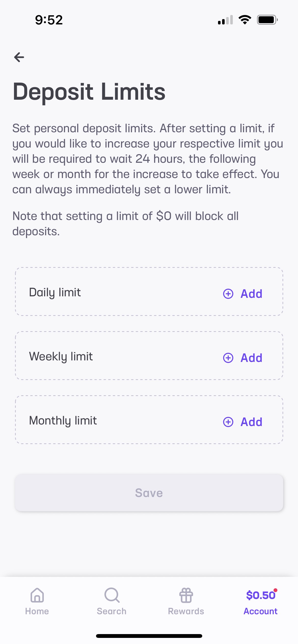The width and height of the screenshot is (298, 644).
Task: Open the Search tab label
Action: (112, 611)
